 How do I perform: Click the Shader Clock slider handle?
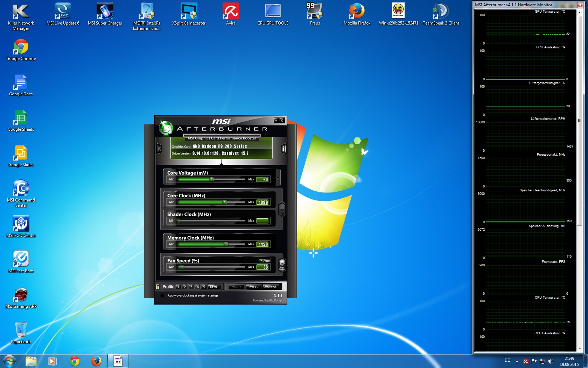coord(178,221)
